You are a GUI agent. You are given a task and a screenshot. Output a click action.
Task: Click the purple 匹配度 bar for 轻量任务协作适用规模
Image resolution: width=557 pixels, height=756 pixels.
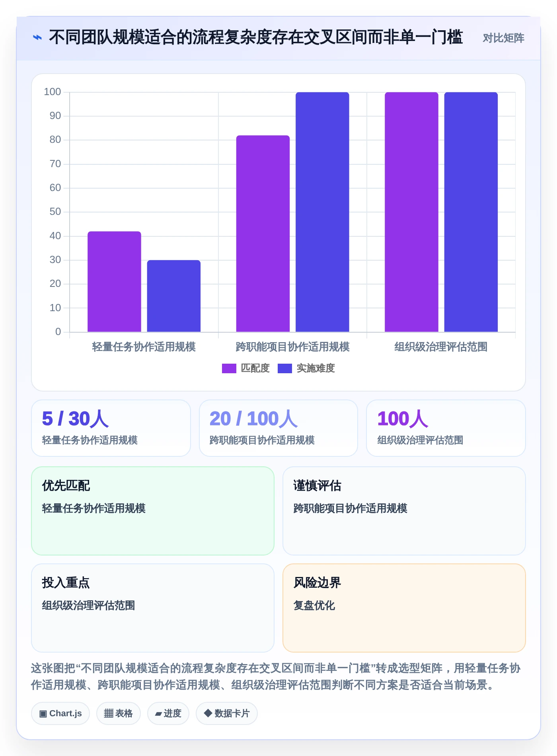click(x=114, y=282)
